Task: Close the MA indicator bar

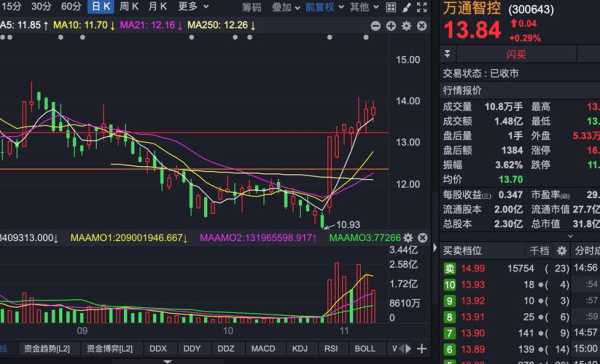Action: click(421, 26)
